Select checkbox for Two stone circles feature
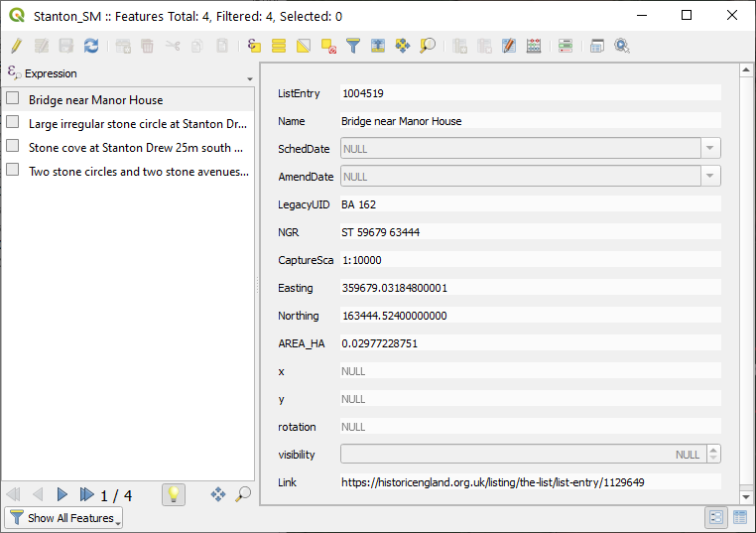 [x=13, y=171]
